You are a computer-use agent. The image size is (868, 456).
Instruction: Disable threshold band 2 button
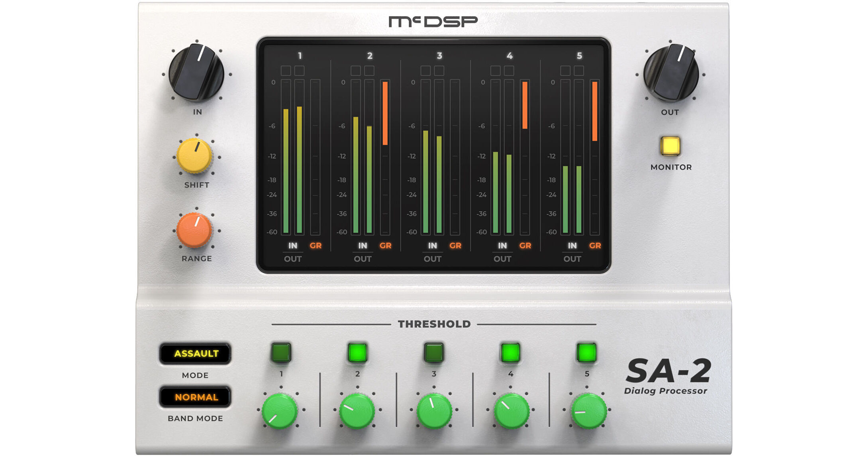[x=358, y=352]
